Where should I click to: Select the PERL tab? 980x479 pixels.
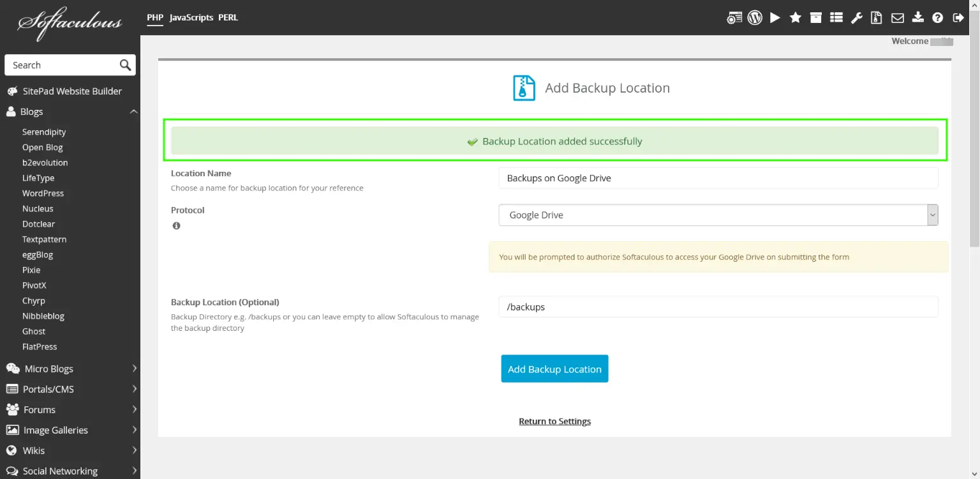tap(228, 17)
